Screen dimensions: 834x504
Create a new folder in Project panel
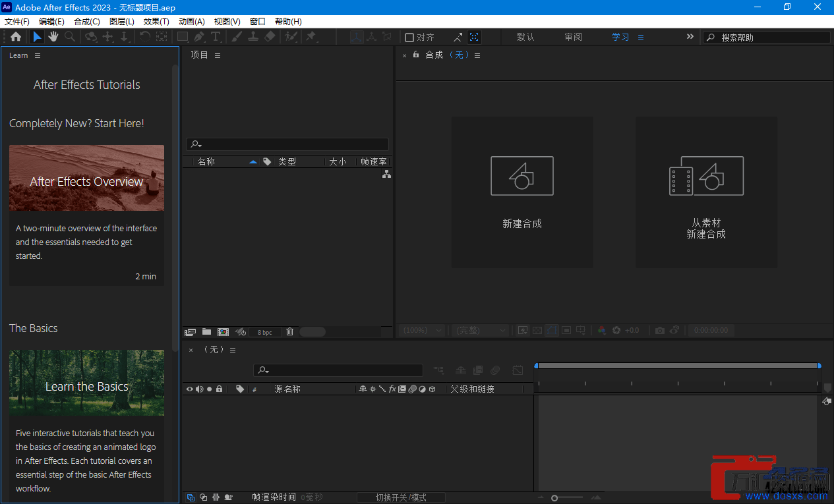coord(206,332)
